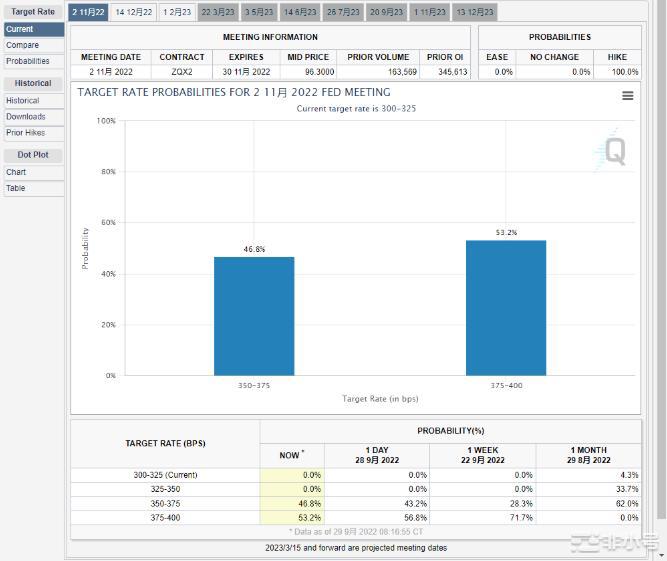Go to the 3 5月23 meeting tab
The height and width of the screenshot is (561, 667).
tap(258, 12)
